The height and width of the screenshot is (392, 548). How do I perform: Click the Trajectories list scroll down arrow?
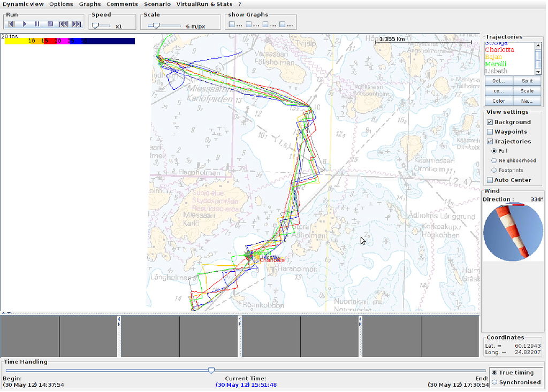538,72
